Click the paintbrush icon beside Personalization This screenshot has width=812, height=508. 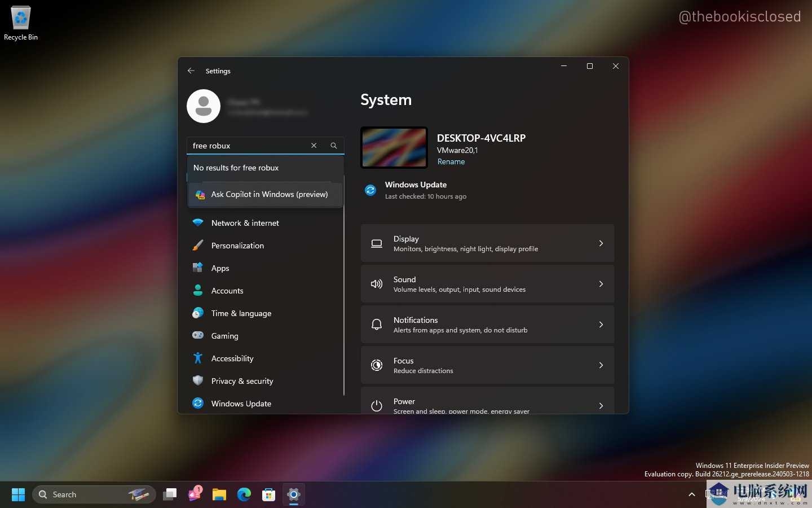point(198,245)
